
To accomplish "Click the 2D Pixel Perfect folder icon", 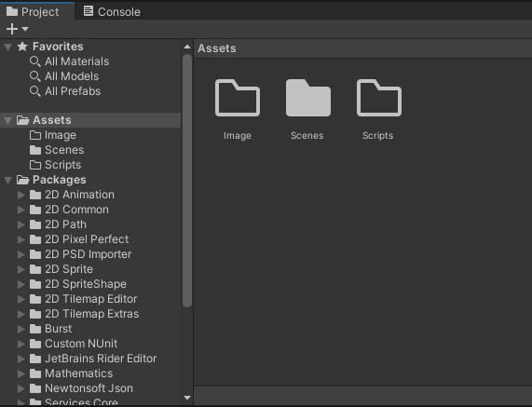I will [35, 239].
